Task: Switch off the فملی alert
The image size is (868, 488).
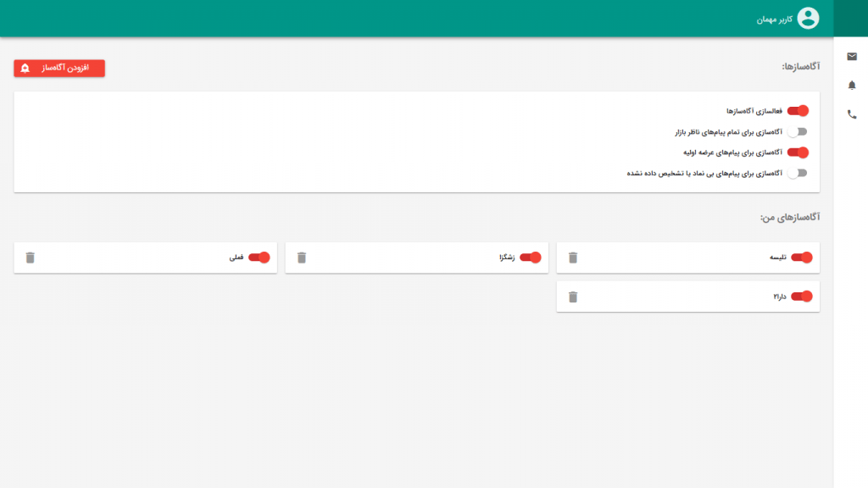Action: (259, 258)
